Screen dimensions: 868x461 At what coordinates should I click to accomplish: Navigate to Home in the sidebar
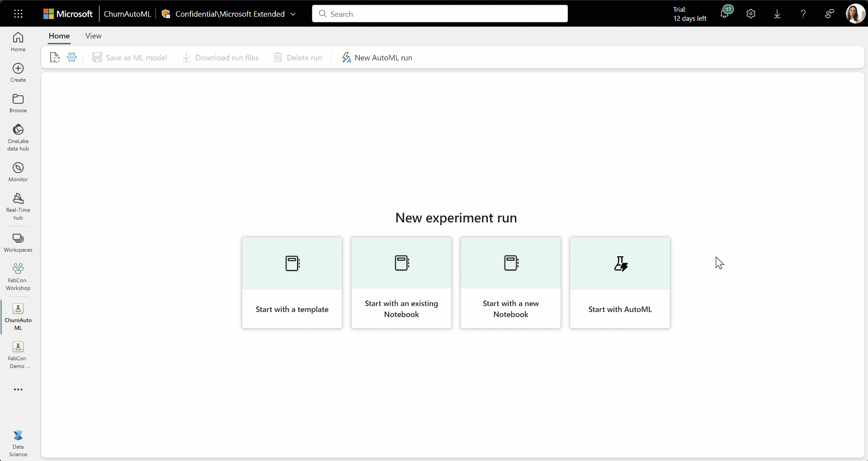coord(18,41)
